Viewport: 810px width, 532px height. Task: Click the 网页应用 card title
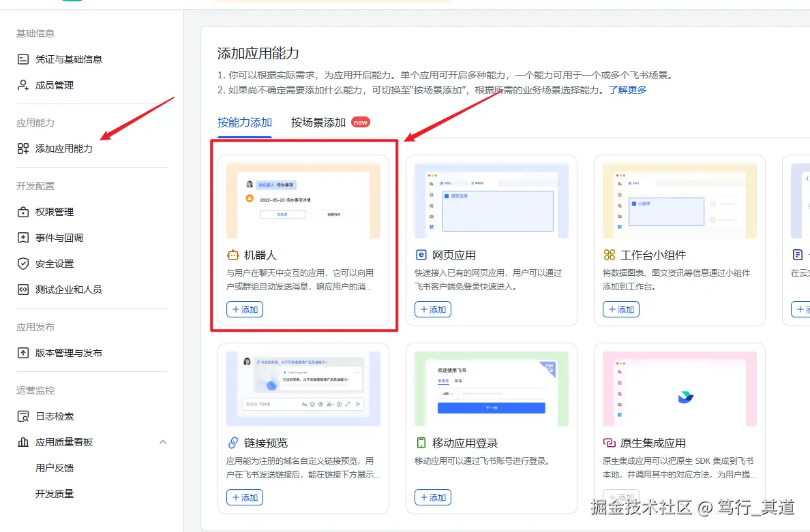point(454,255)
